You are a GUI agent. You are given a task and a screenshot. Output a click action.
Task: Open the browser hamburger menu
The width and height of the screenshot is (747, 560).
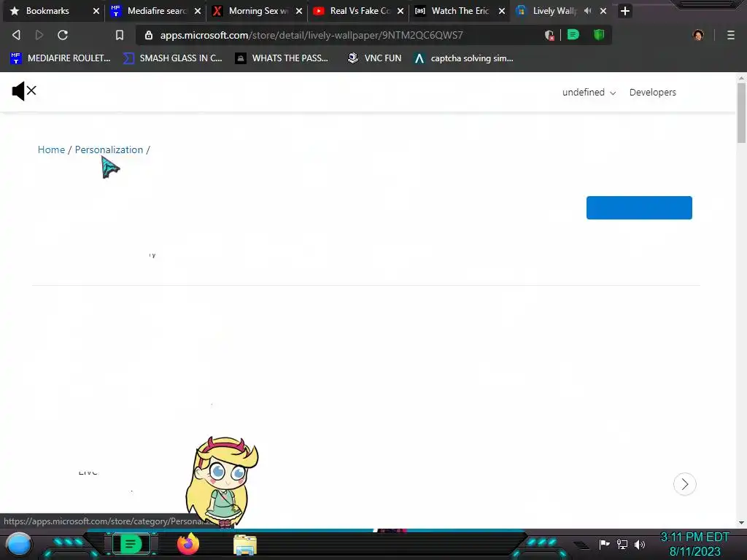tap(730, 35)
